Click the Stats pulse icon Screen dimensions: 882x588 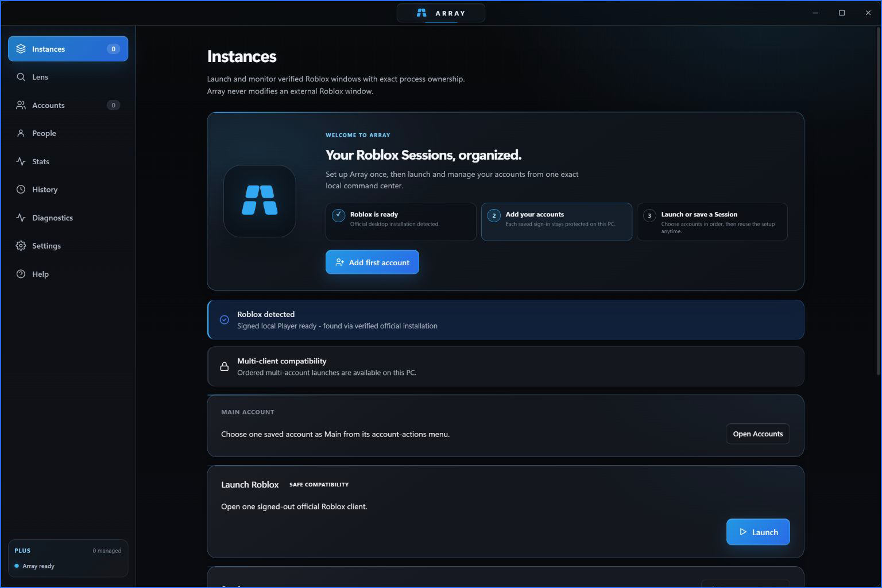tap(21, 161)
